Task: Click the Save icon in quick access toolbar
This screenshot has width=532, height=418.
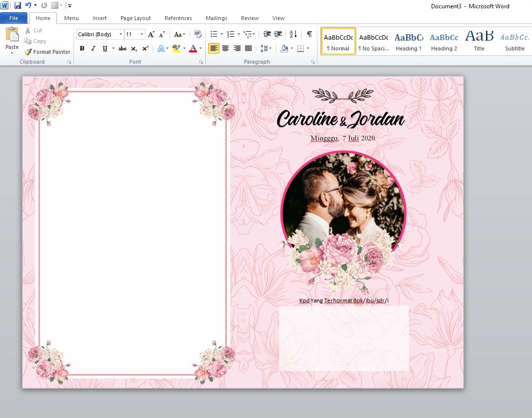Action: (x=17, y=5)
